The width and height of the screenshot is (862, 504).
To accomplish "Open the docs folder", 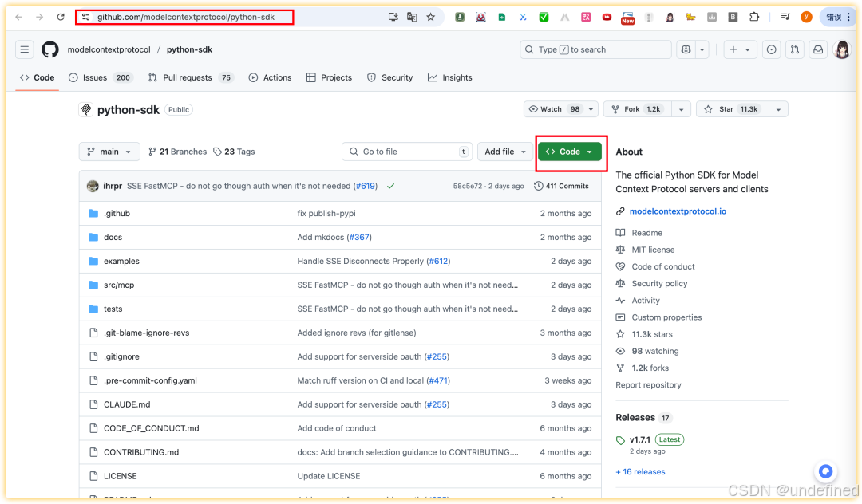I will [113, 237].
